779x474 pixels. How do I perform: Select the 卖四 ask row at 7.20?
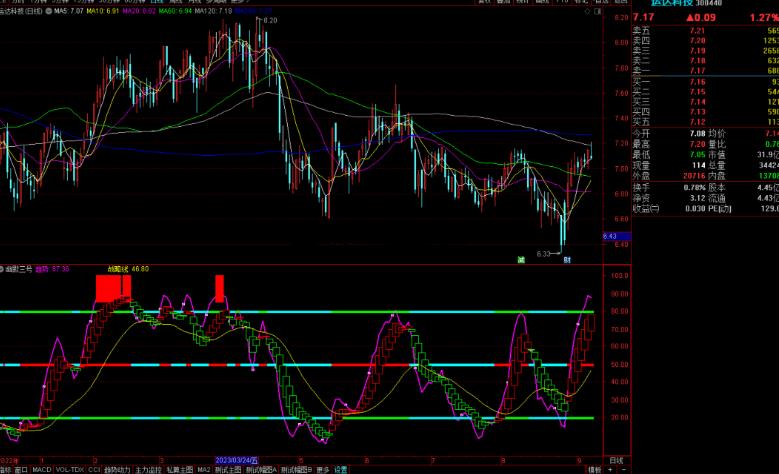[705, 41]
